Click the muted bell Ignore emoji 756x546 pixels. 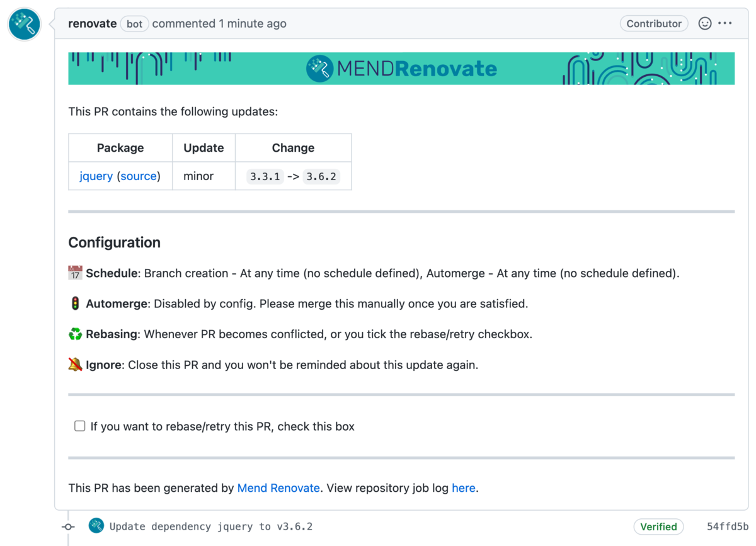click(75, 364)
